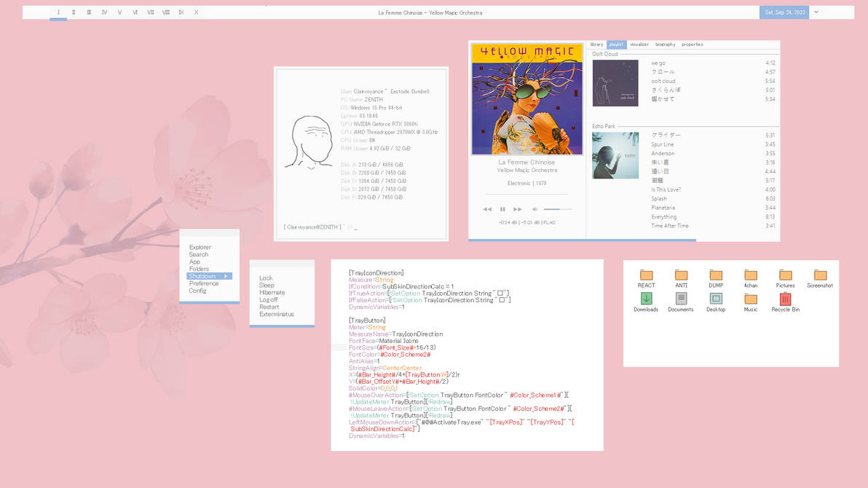This screenshot has width=868, height=488.
Task: Skip to the next track
Action: (x=518, y=209)
